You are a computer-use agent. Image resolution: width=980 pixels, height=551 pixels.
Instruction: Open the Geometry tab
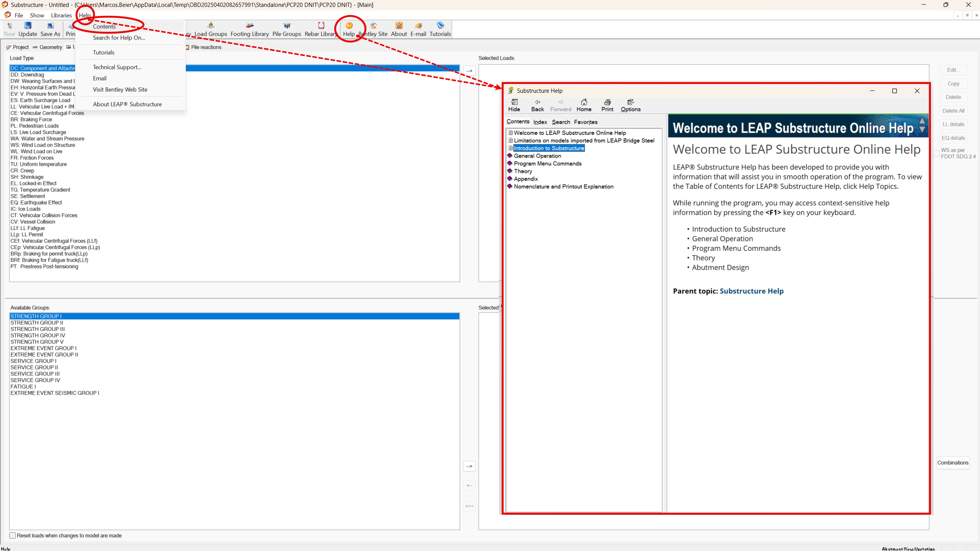pos(48,47)
